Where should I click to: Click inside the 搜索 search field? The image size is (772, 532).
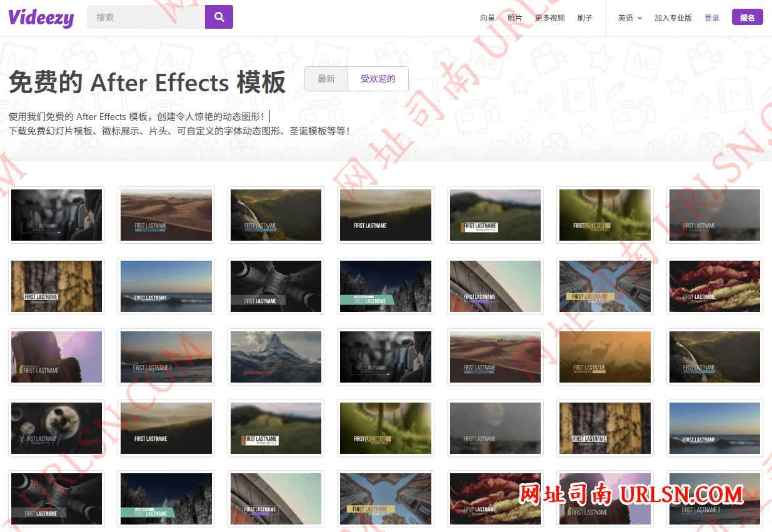144,16
